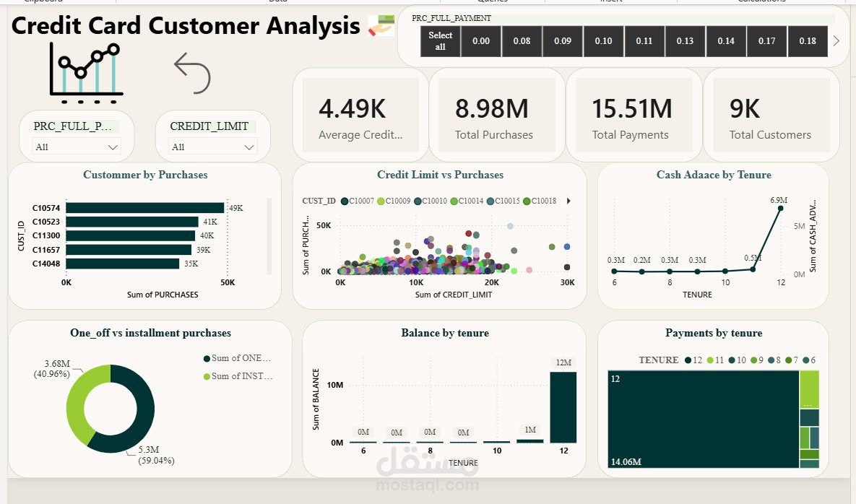This screenshot has height=504, width=856.
Task: Click tenure 11 legend item in Payments chart
Action: coord(715,360)
